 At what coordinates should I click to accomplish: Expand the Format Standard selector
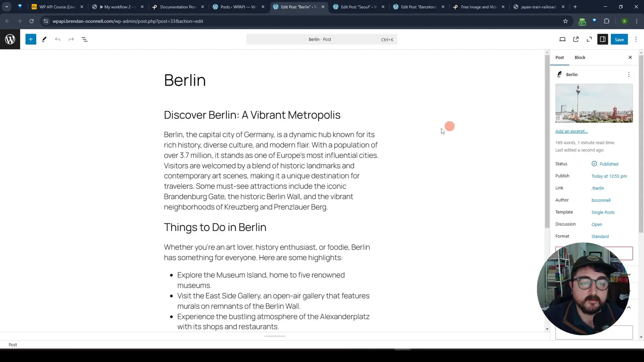(600, 236)
